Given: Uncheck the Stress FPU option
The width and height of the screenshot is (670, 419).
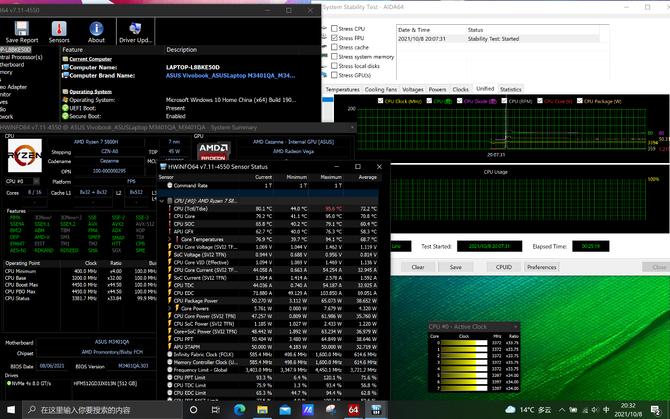Looking at the screenshot, I should coord(334,38).
